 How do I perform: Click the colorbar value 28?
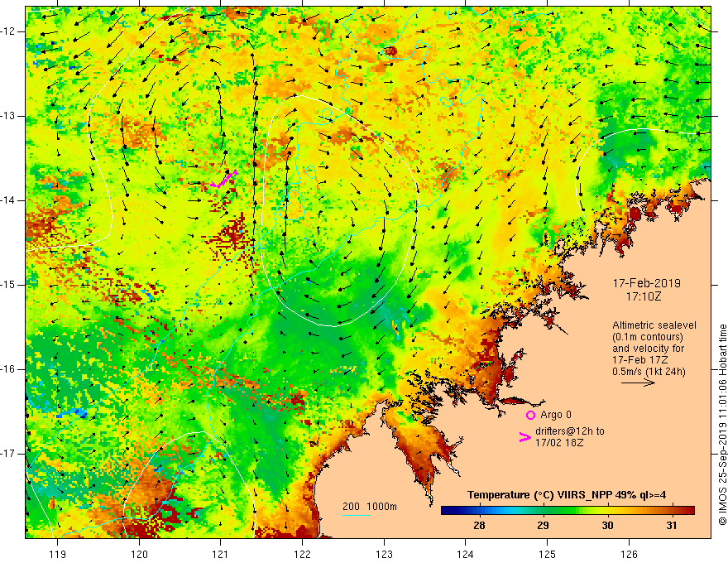[479, 526]
